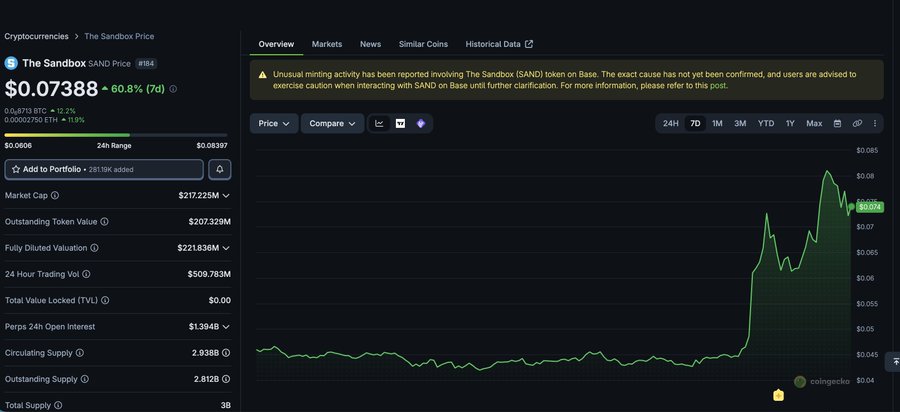Viewport: 900px width, 412px height.
Task: Show Market Cap info tooltip
Action: 55,195
